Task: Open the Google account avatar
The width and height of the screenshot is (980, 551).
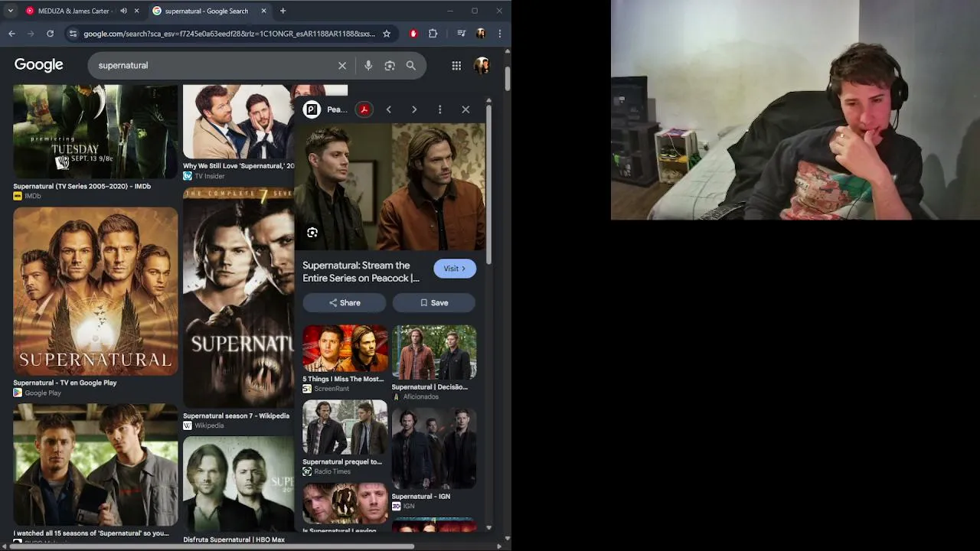Action: [x=482, y=66]
